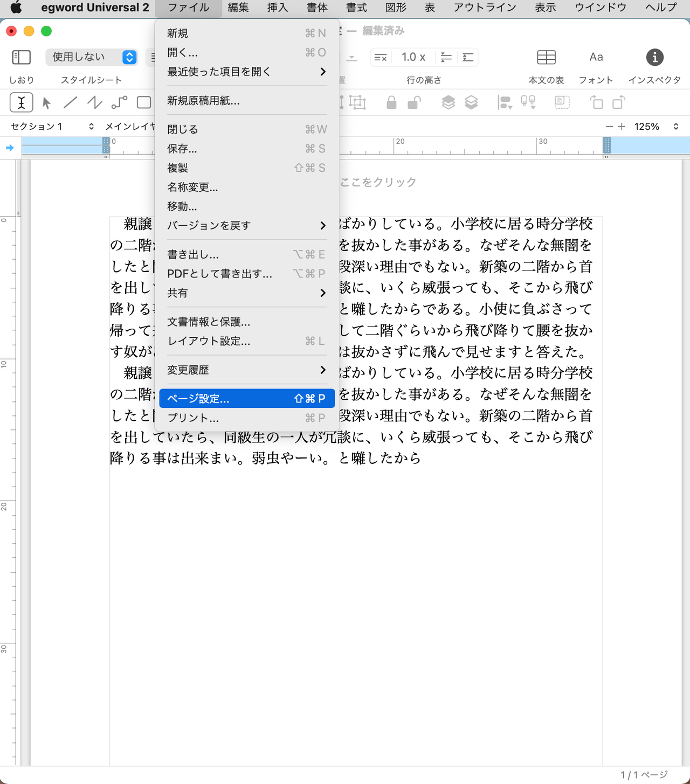The width and height of the screenshot is (690, 784).
Task: Choose 新規 from the File menu
Action: tap(247, 33)
